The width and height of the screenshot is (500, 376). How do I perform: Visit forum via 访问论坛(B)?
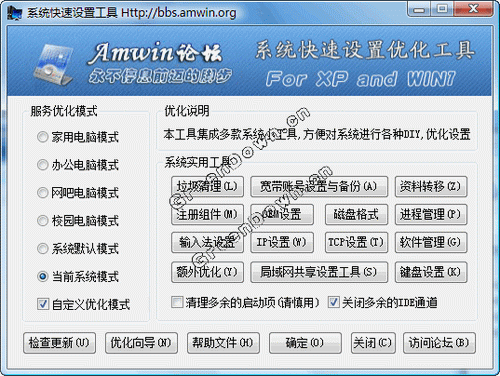coord(439,343)
